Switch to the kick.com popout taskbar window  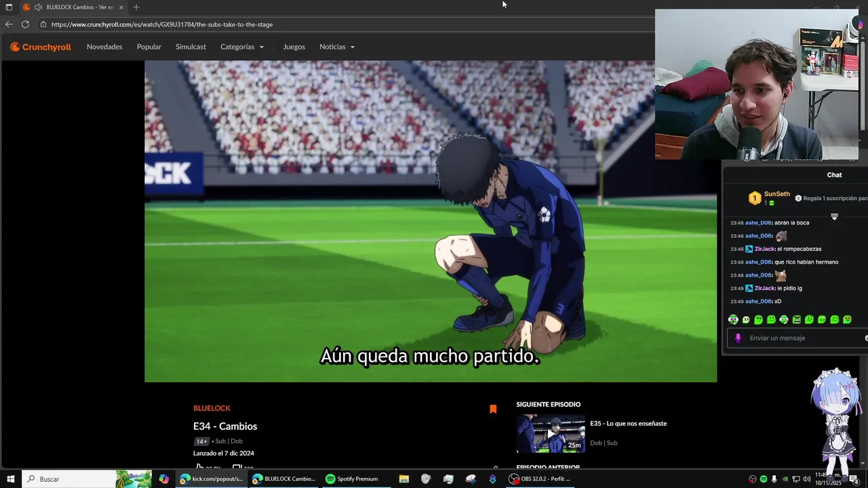211,479
